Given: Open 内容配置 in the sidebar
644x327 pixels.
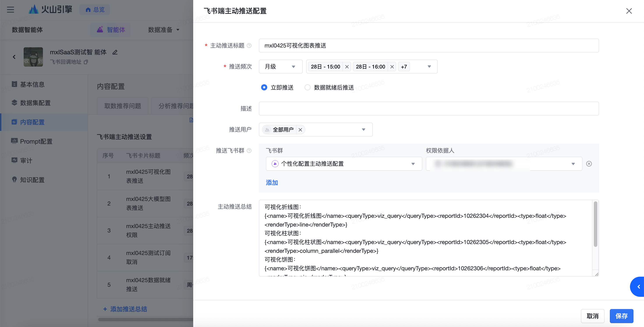Looking at the screenshot, I should coord(32,122).
